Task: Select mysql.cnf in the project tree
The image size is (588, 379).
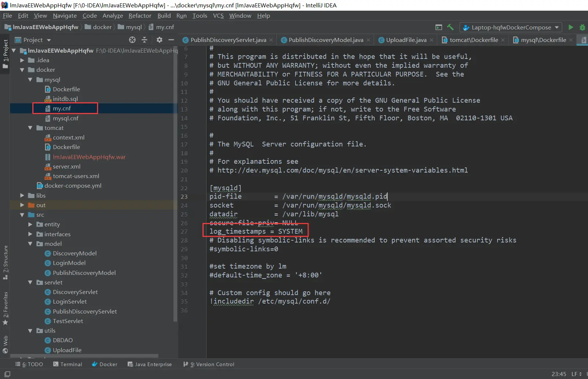Action: (x=65, y=118)
